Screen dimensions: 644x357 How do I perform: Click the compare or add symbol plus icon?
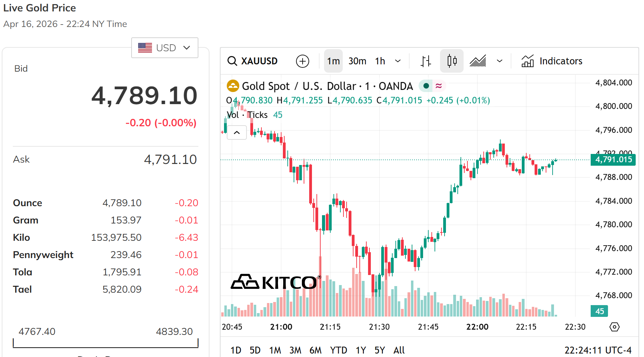click(x=302, y=61)
